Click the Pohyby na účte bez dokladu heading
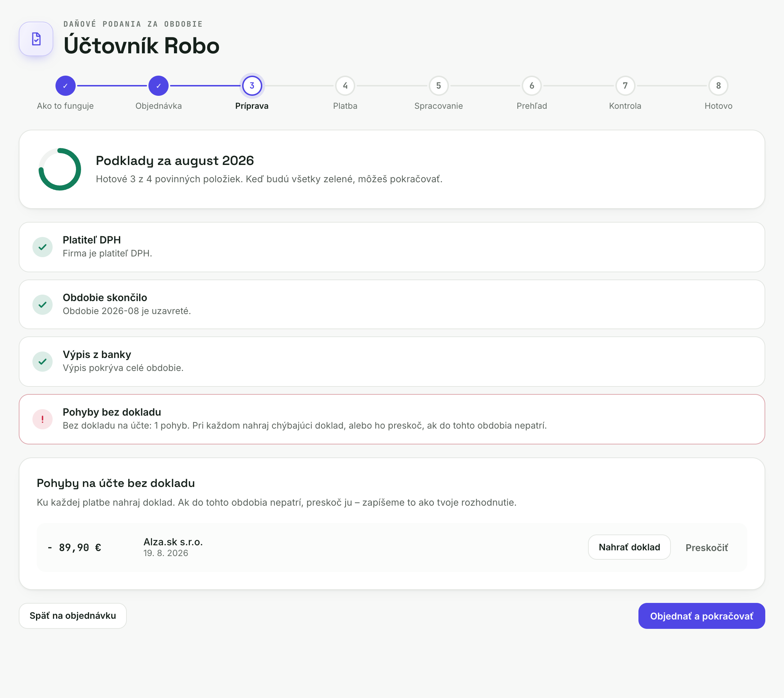Viewport: 784px width, 698px height. [115, 483]
